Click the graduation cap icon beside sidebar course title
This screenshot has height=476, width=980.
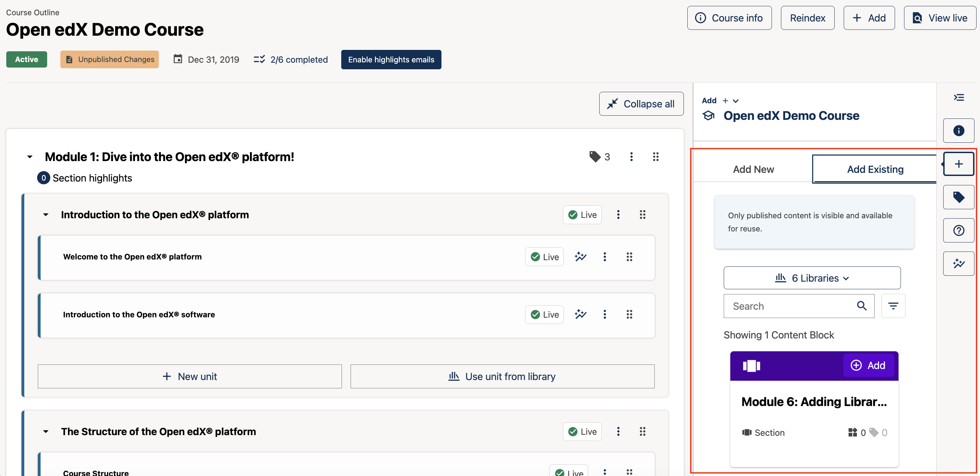pyautogui.click(x=708, y=116)
